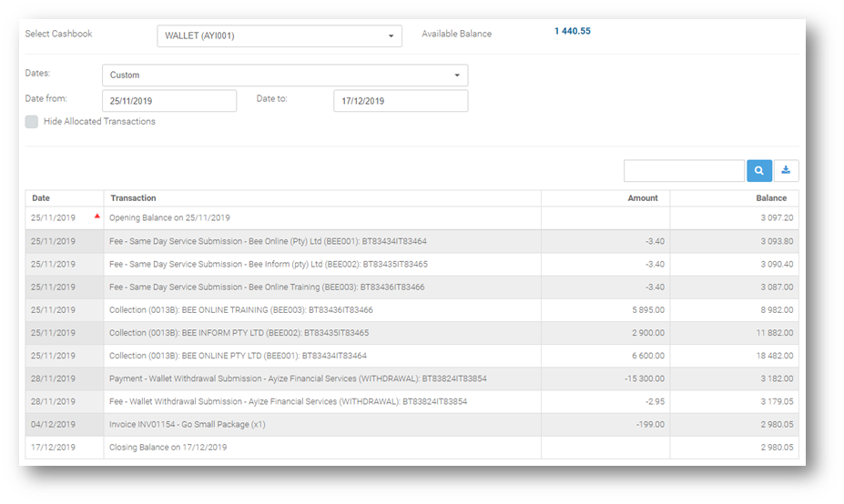Open the Dates Custom dropdown

pos(285,76)
